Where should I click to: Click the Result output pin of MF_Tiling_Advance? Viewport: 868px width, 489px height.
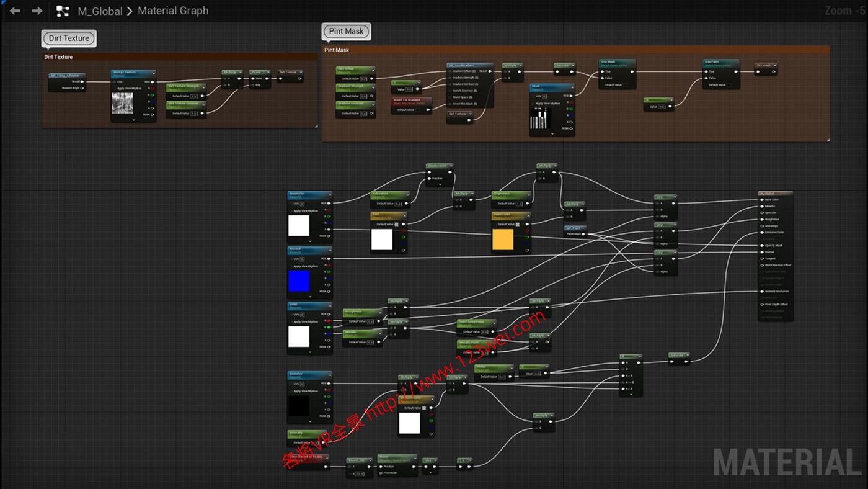click(x=82, y=81)
